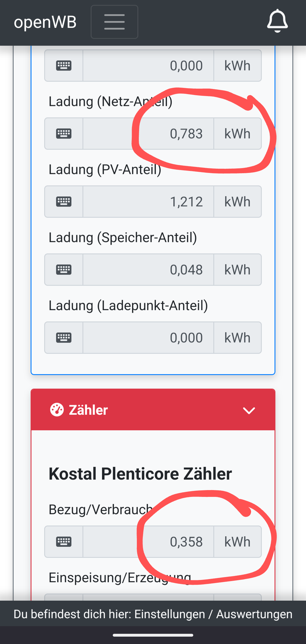Click kWh unit next to 0,783
This screenshot has width=306, height=644.
237,134
